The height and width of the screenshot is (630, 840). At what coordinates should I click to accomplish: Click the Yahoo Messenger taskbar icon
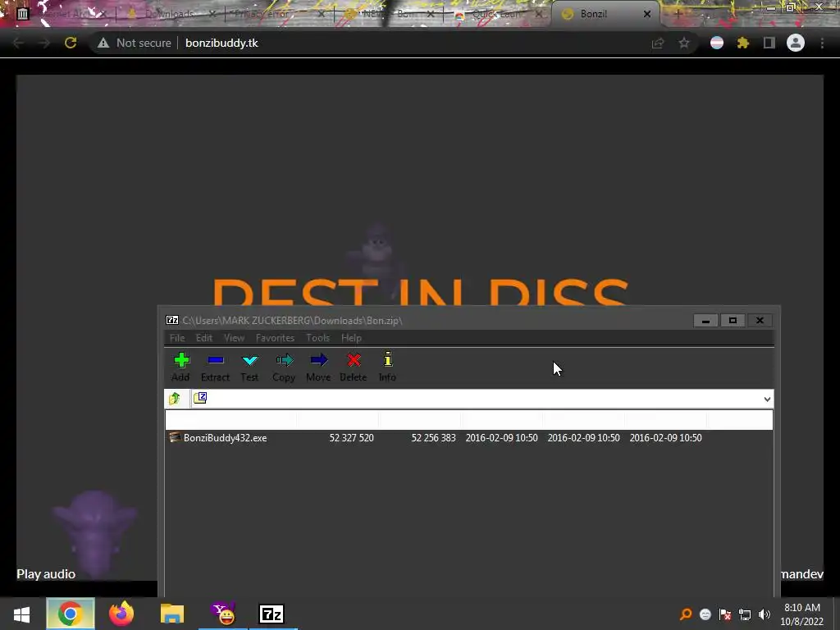[x=223, y=614]
